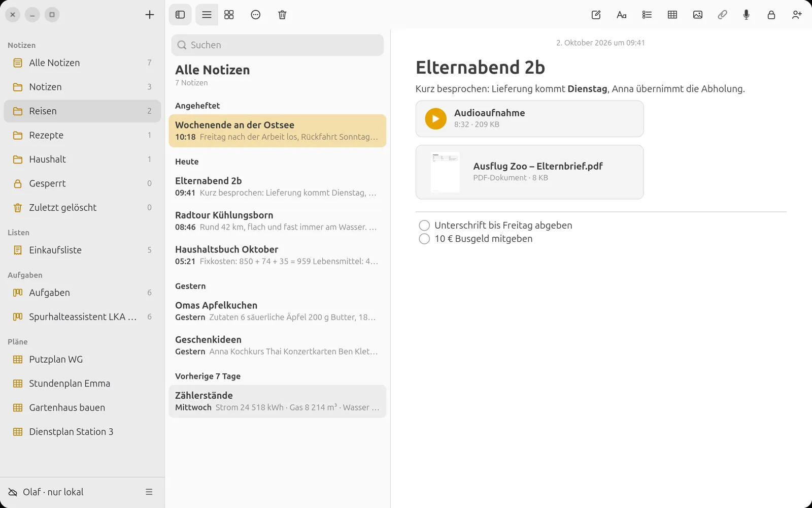Select note Omas Apfelkuchen
This screenshot has height=508, width=812.
tap(277, 311)
